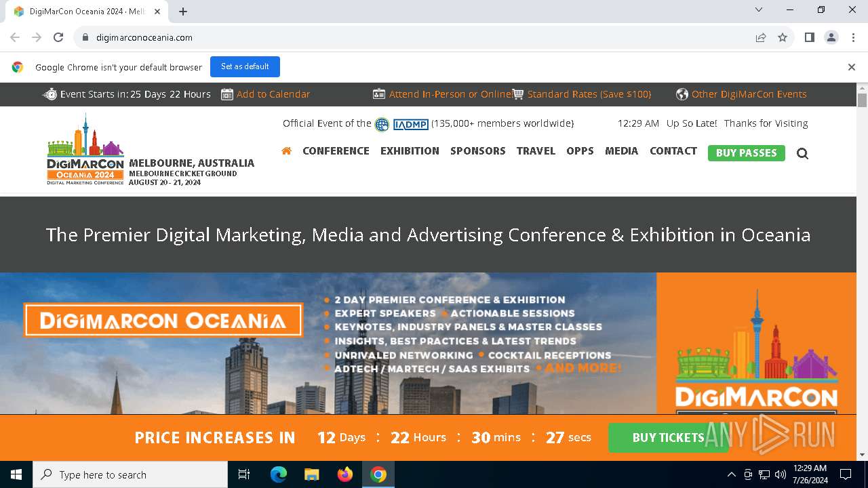The image size is (868, 488).
Task: Click the Windows taskbar search box
Action: tap(130, 474)
